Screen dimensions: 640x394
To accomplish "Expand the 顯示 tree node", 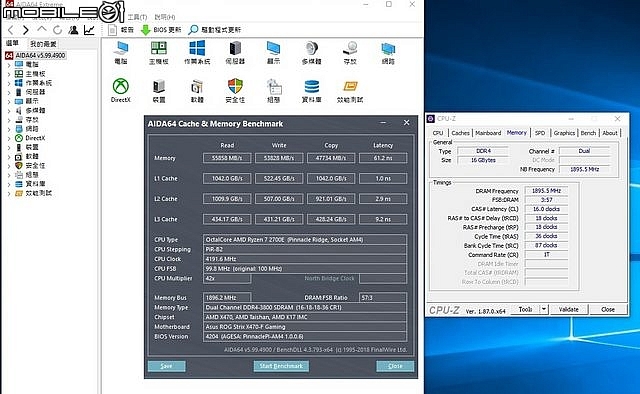I will pos(9,101).
